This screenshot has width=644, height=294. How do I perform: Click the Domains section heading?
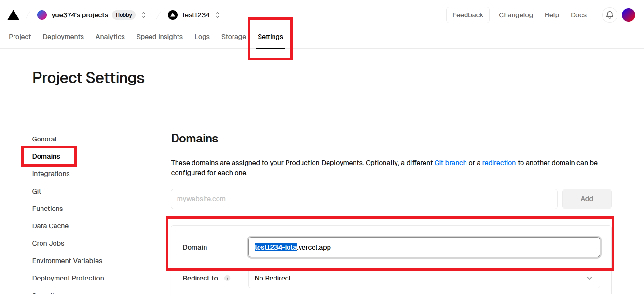click(194, 139)
